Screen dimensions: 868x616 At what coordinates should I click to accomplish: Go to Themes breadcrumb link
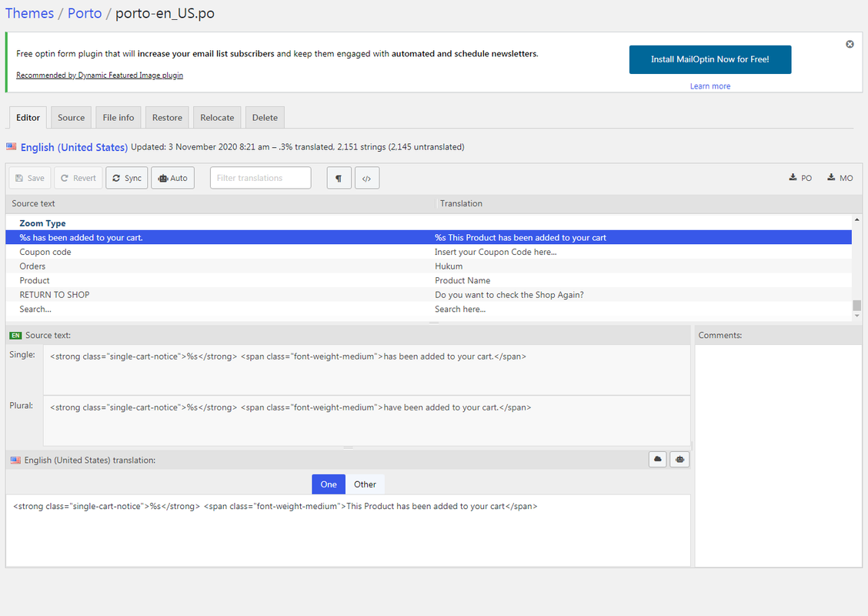[x=29, y=13]
